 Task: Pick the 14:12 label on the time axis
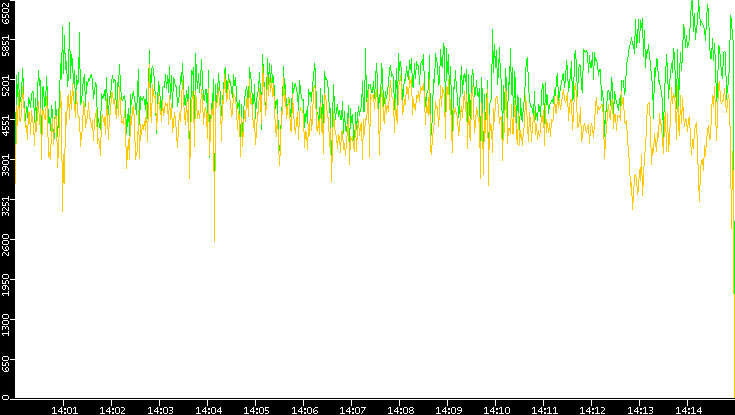coord(592,410)
